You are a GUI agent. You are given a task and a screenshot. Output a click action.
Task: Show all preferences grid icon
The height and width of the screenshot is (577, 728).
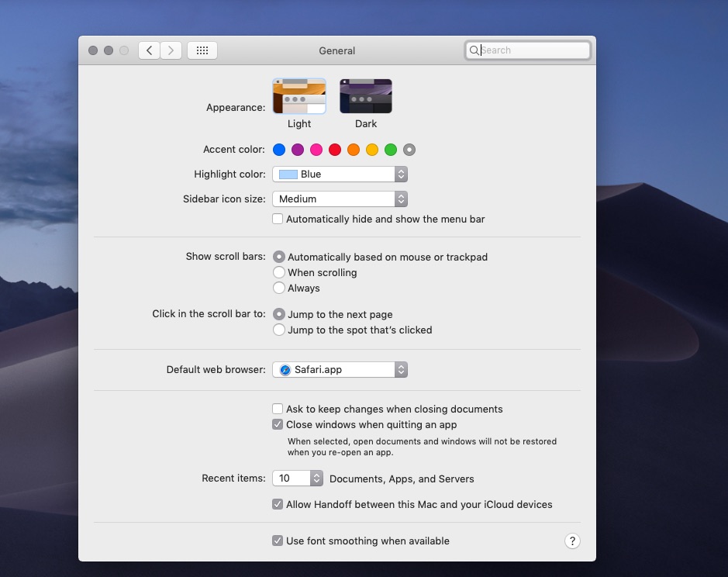click(x=202, y=50)
